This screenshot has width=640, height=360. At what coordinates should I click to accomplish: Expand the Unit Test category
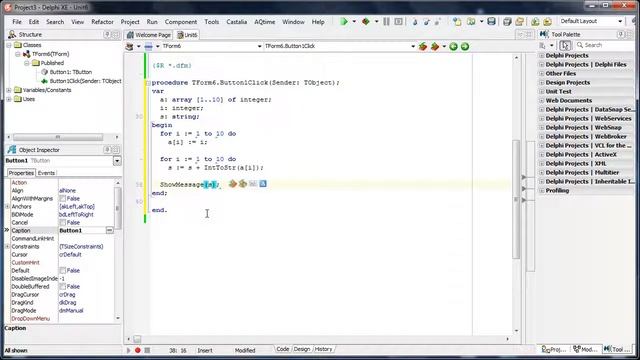[542, 92]
